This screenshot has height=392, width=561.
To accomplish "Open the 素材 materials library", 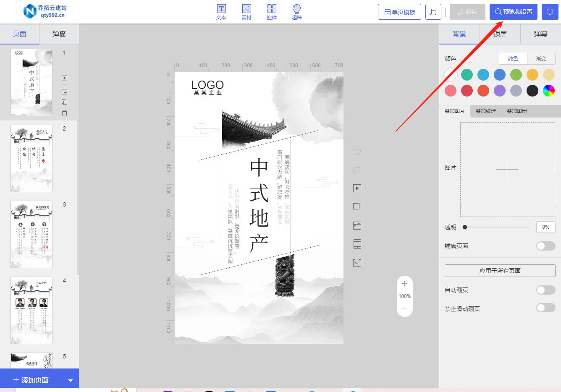I will point(246,12).
